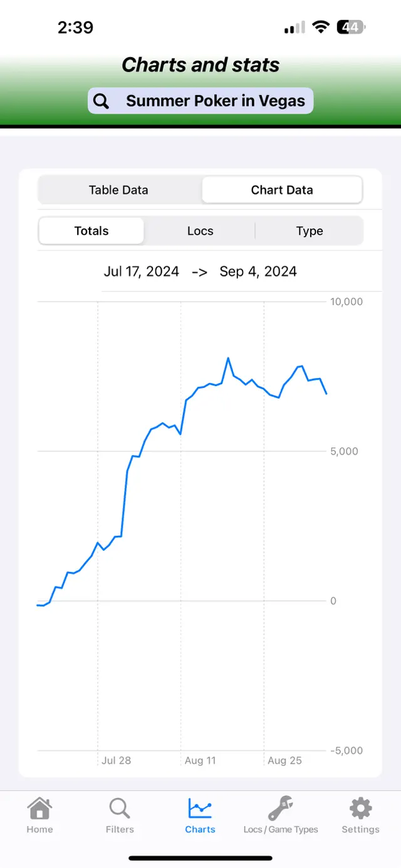The height and width of the screenshot is (868, 401).
Task: Tap the Settings label in bottom navigation
Action: pyautogui.click(x=360, y=829)
